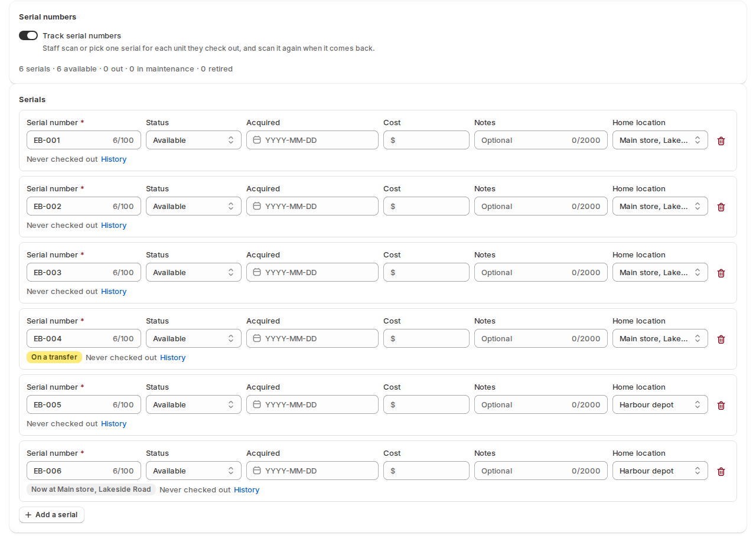This screenshot has height=542, width=756.
Task: Open Home location dropdown for EB-003
Action: click(660, 272)
